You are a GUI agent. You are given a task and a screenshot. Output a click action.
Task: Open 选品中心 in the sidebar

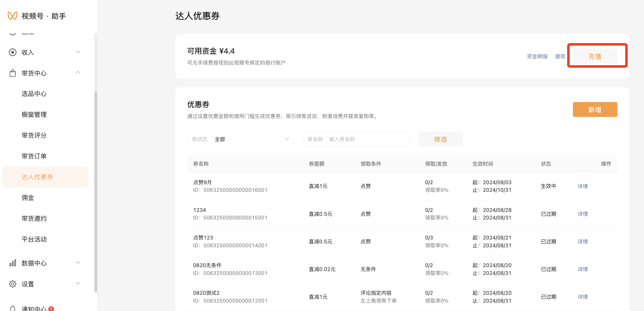coord(34,94)
